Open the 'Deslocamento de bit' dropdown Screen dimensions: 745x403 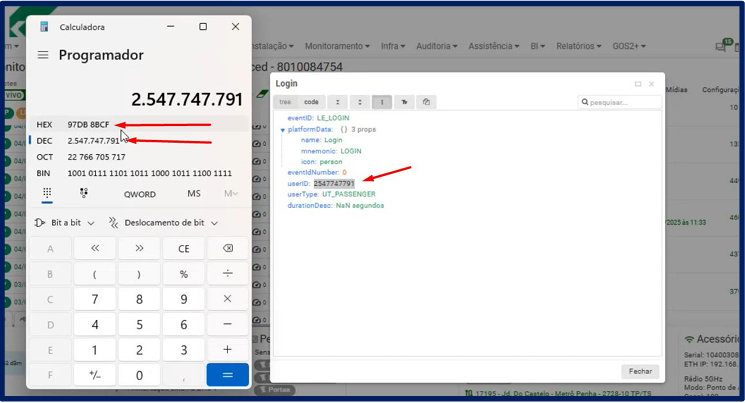coord(163,223)
